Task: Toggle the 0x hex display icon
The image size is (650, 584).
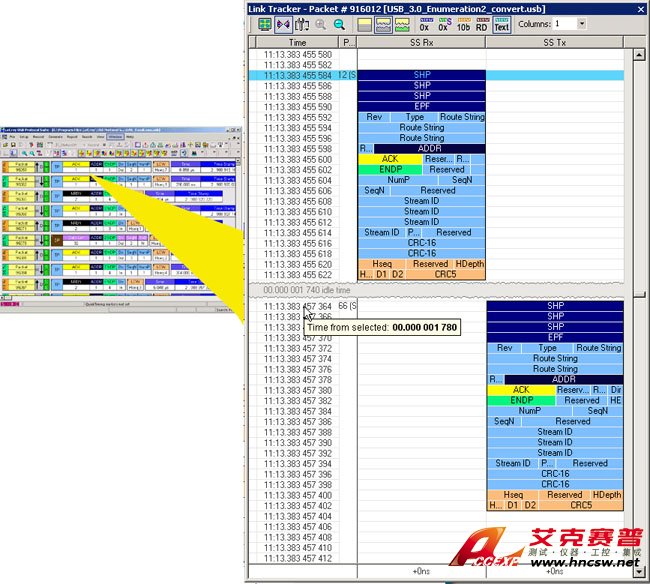Action: pos(424,25)
